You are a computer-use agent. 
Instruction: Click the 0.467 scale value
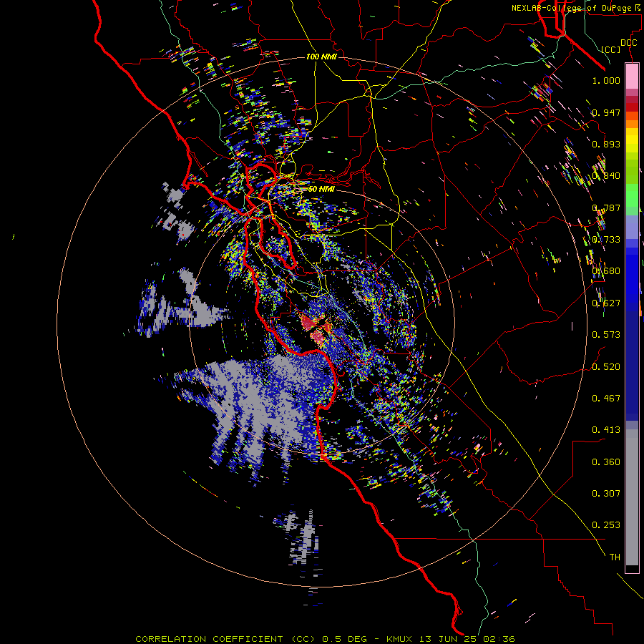pos(606,398)
